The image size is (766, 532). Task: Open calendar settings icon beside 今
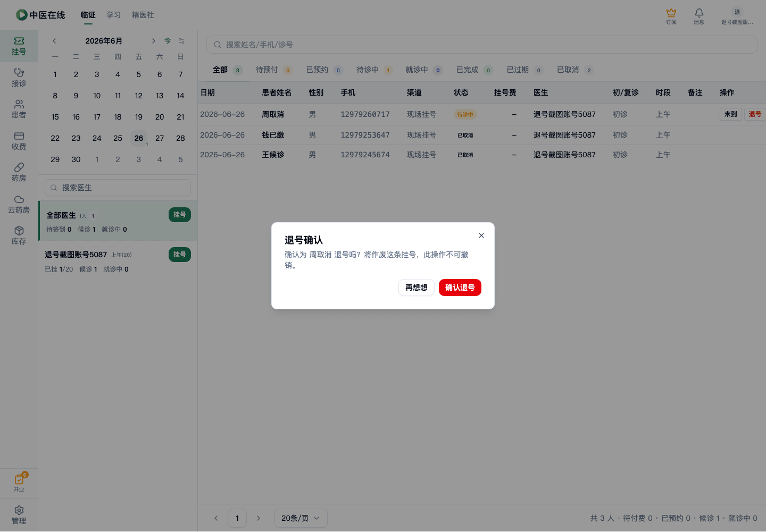click(181, 41)
